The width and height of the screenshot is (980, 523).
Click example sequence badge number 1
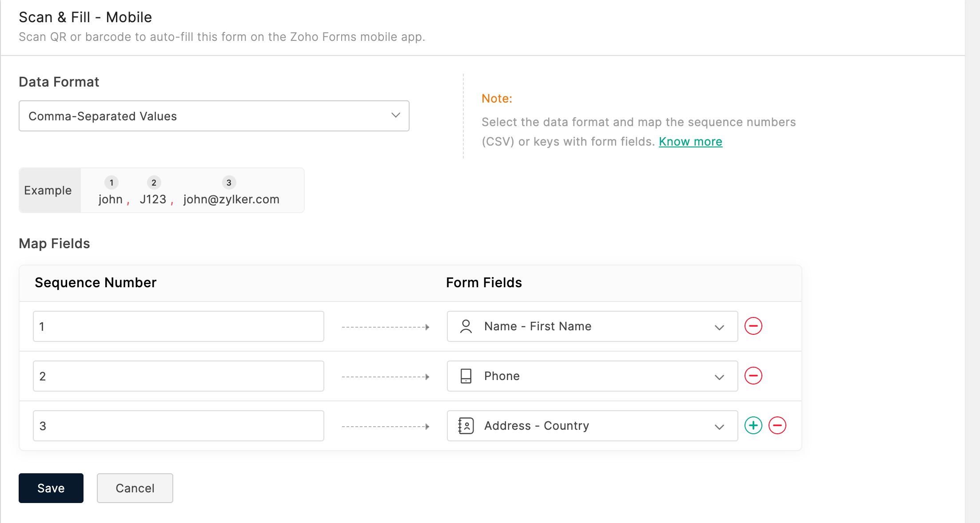coord(112,182)
